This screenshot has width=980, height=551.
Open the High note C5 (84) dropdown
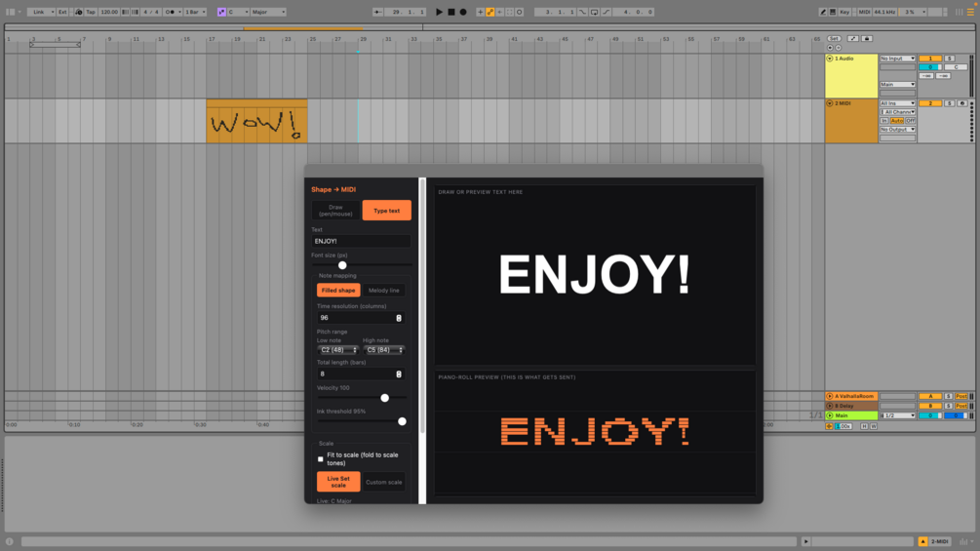pyautogui.click(x=384, y=350)
